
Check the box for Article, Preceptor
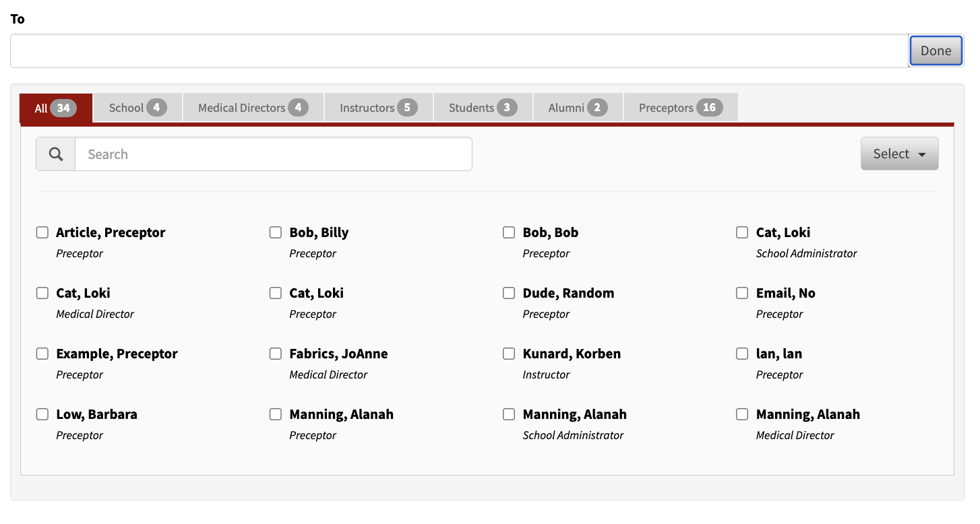pyautogui.click(x=42, y=232)
